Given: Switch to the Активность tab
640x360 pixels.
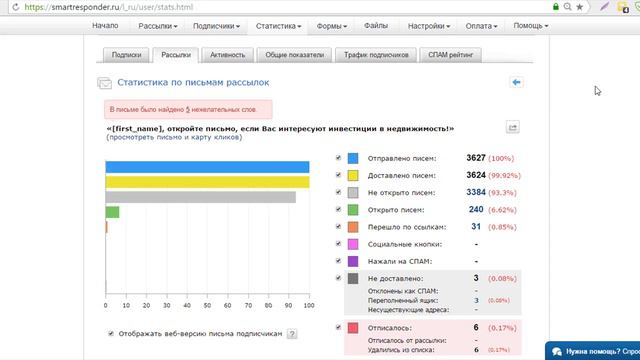Looking at the screenshot, I should [227, 55].
